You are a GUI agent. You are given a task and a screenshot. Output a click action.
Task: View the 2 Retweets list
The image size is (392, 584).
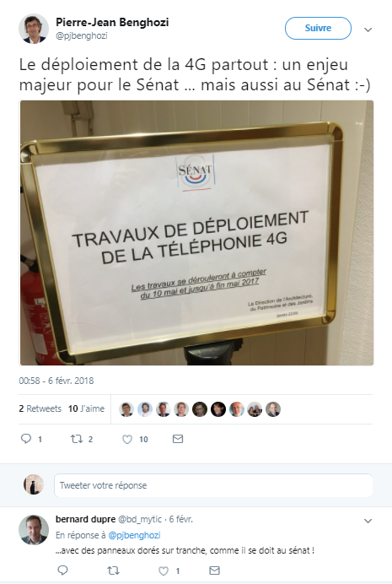(x=40, y=408)
